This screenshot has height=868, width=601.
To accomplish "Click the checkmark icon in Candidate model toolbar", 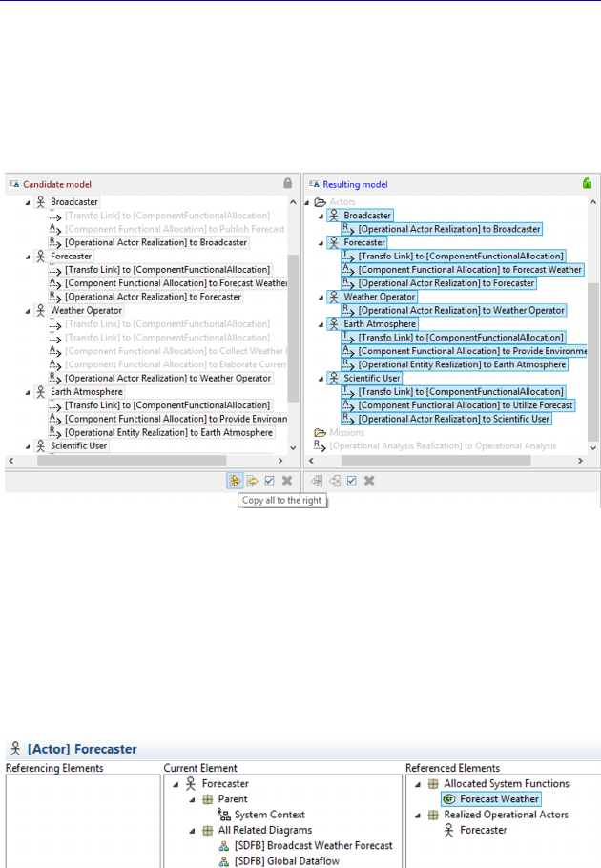I will [270, 481].
